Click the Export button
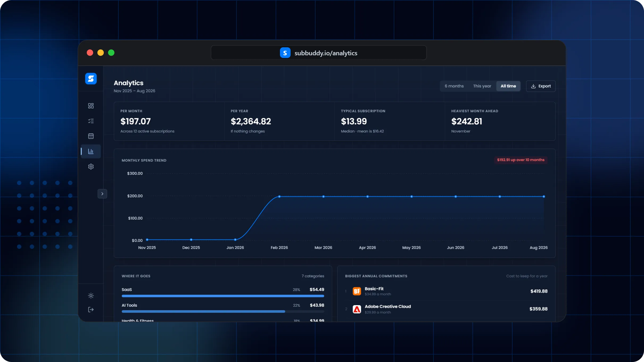The width and height of the screenshot is (644, 362). [x=541, y=86]
